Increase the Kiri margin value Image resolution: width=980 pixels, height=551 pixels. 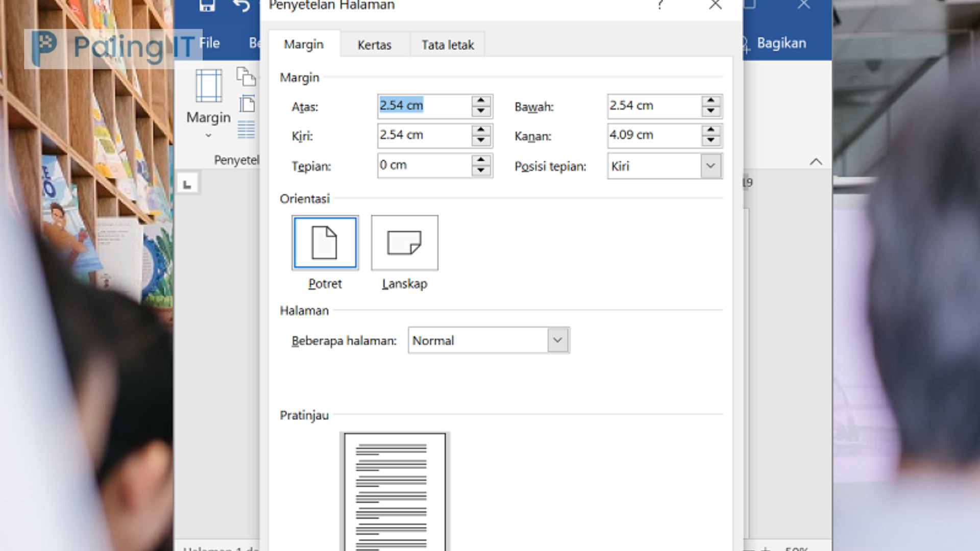click(481, 130)
